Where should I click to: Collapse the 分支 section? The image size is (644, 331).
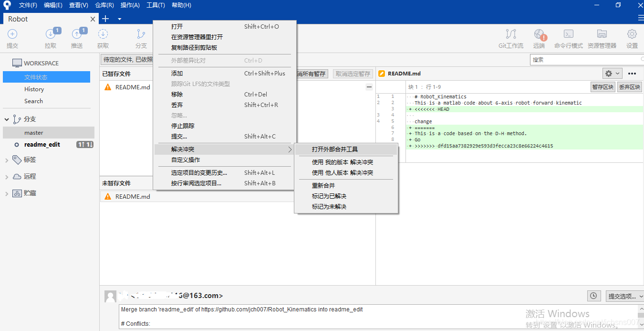click(x=7, y=119)
